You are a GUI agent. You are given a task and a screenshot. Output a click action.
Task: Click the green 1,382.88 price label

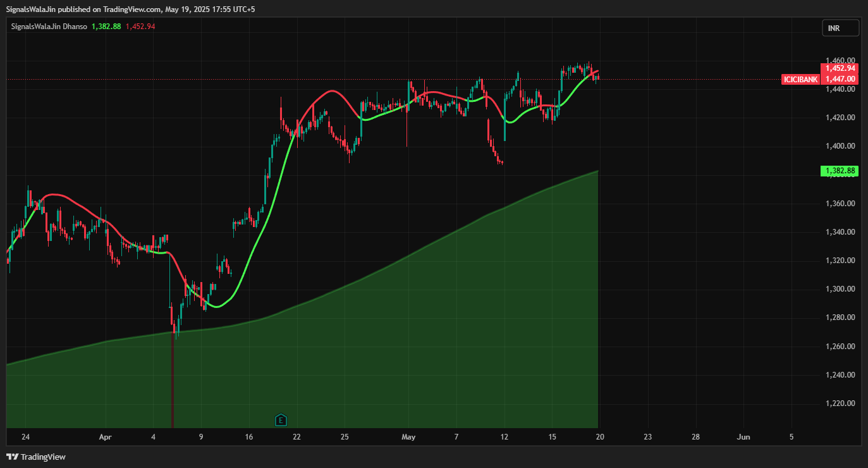point(840,171)
